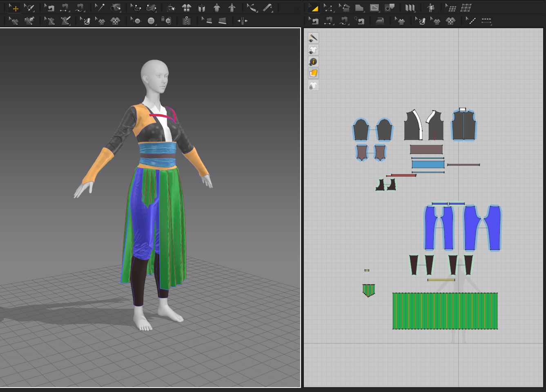This screenshot has height=392, width=546.
Task: Show arrangement bounding volume icon
Action: coord(202,8)
